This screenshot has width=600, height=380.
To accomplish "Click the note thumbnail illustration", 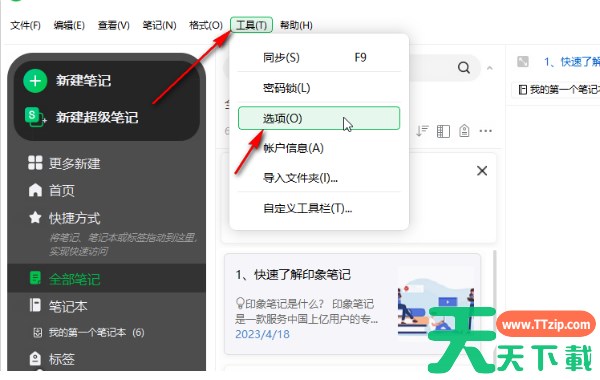I will [435, 302].
